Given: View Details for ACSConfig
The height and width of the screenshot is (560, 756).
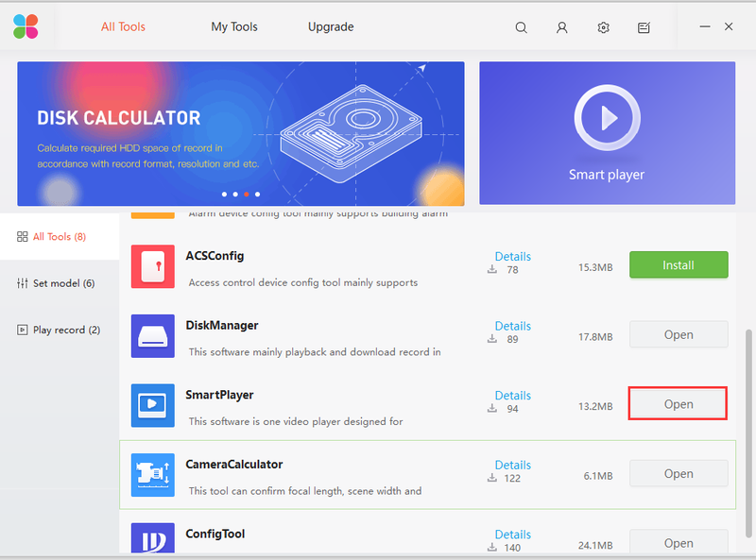Looking at the screenshot, I should coord(512,256).
